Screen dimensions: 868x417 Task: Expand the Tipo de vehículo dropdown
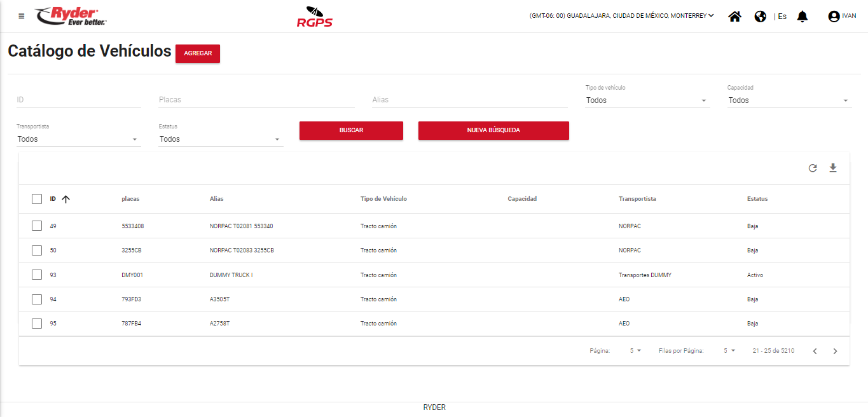(x=647, y=100)
